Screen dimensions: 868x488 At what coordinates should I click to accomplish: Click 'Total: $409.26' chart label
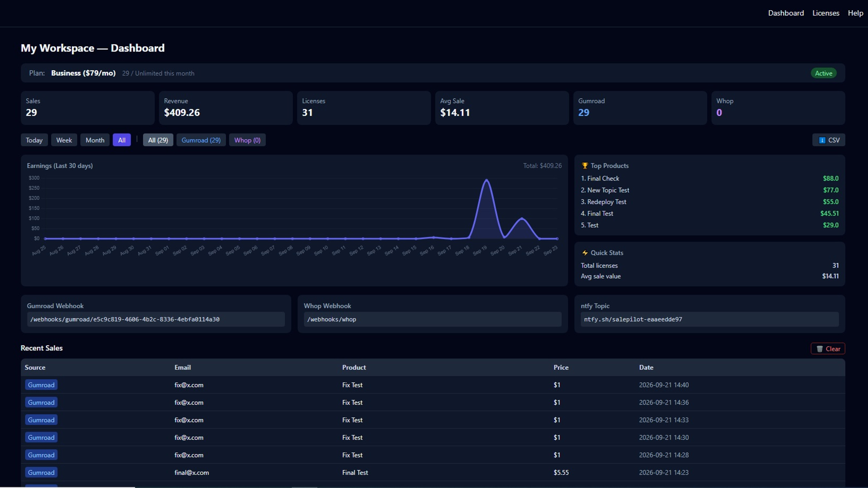pyautogui.click(x=542, y=166)
